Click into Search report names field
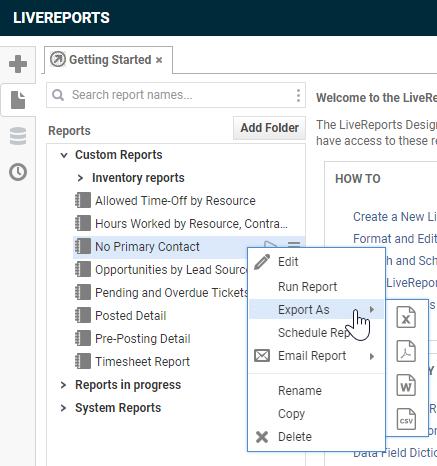The width and height of the screenshot is (437, 466). click(176, 95)
